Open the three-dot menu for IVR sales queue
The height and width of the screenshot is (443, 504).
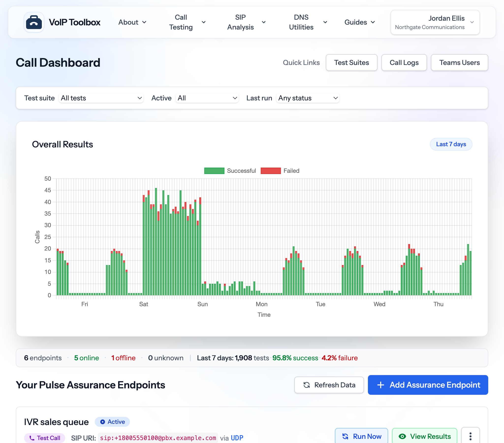[x=470, y=436]
